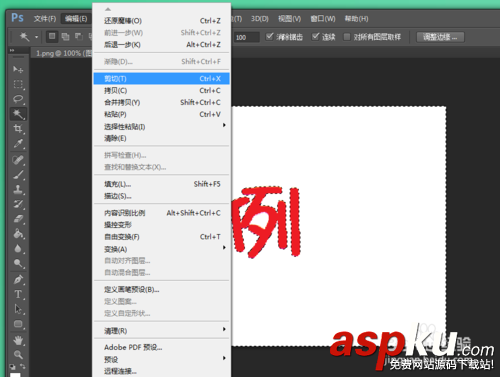Toggle the 连续 contiguous checkbox
The width and height of the screenshot is (500, 377).
[315, 36]
